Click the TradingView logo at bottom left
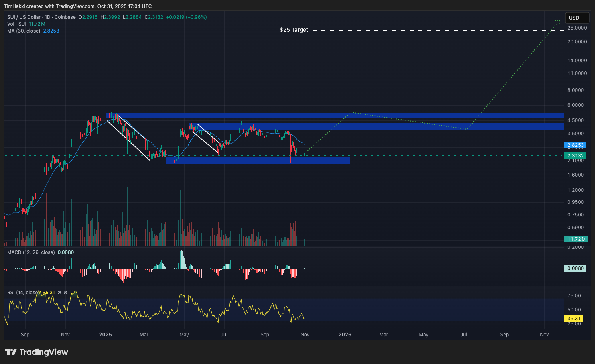 (36, 352)
